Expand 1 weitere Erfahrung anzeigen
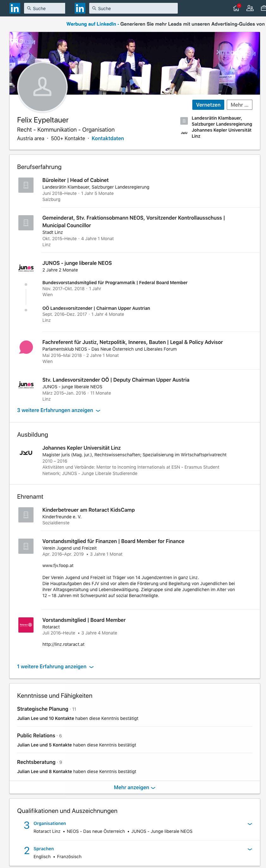This screenshot has width=266, height=868. click(55, 666)
